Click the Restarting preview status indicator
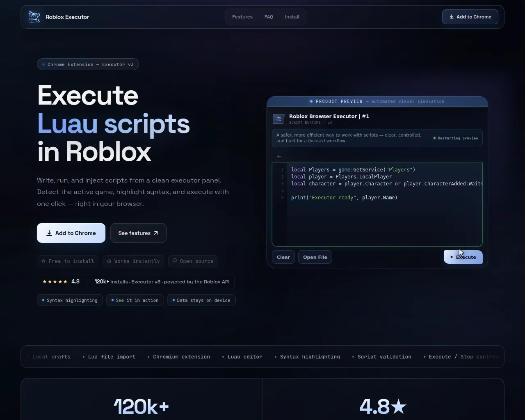Image resolution: width=525 pixels, height=420 pixels. [456, 138]
